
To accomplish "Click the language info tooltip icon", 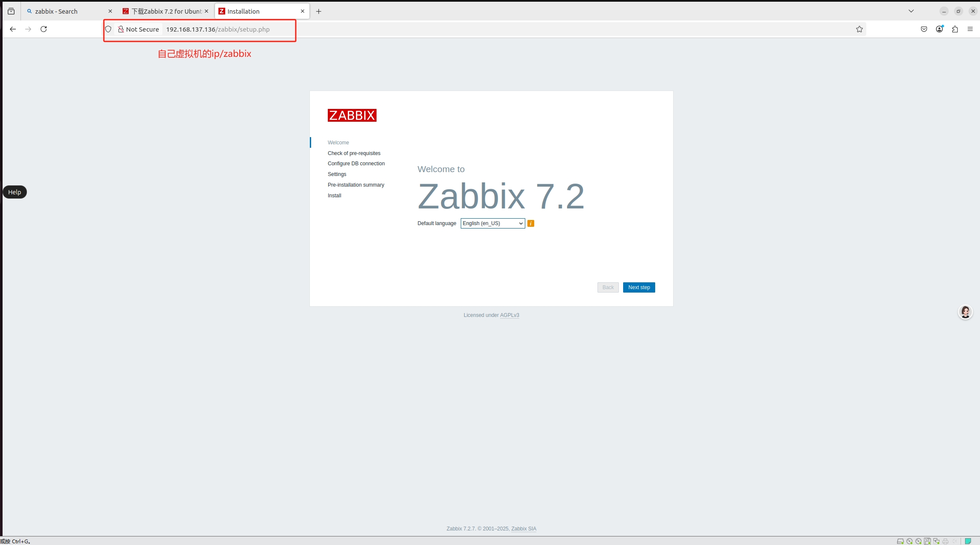I will 531,223.
